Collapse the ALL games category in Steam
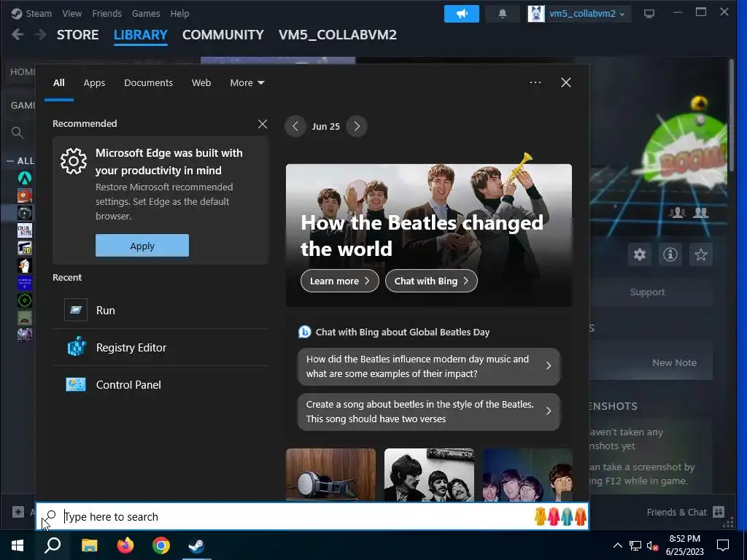 coord(10,161)
